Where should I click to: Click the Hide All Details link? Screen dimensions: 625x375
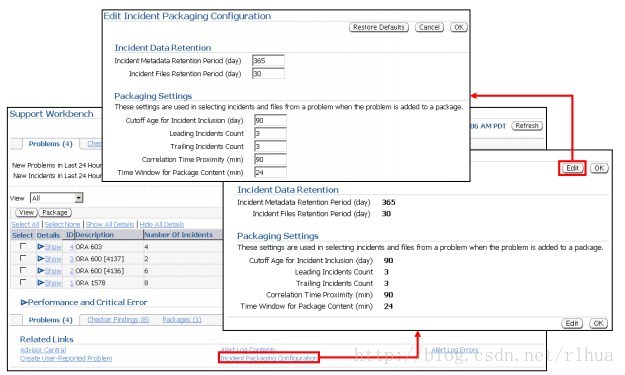pos(162,225)
